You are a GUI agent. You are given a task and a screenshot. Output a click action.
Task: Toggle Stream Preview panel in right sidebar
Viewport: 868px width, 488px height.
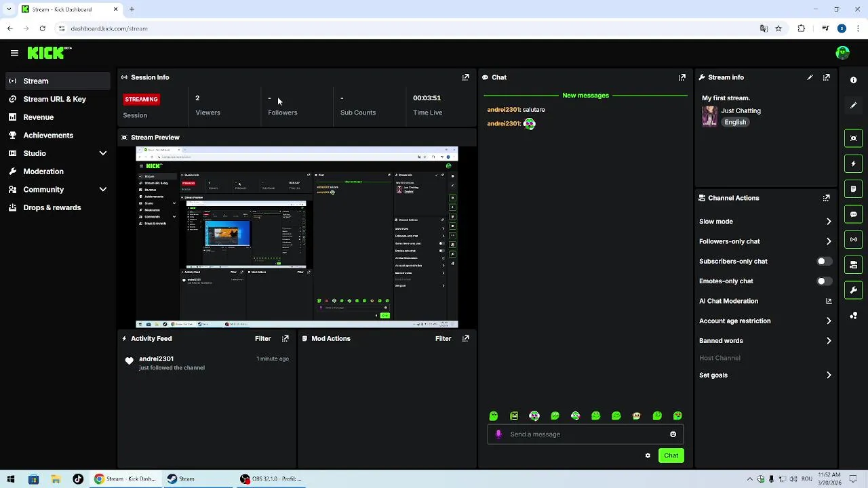853,138
